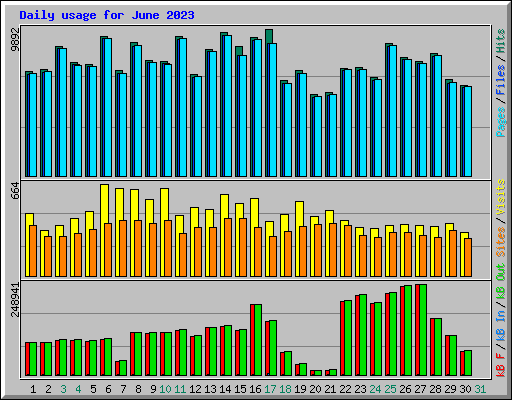Select day 21 on the x-axis

click(x=330, y=389)
